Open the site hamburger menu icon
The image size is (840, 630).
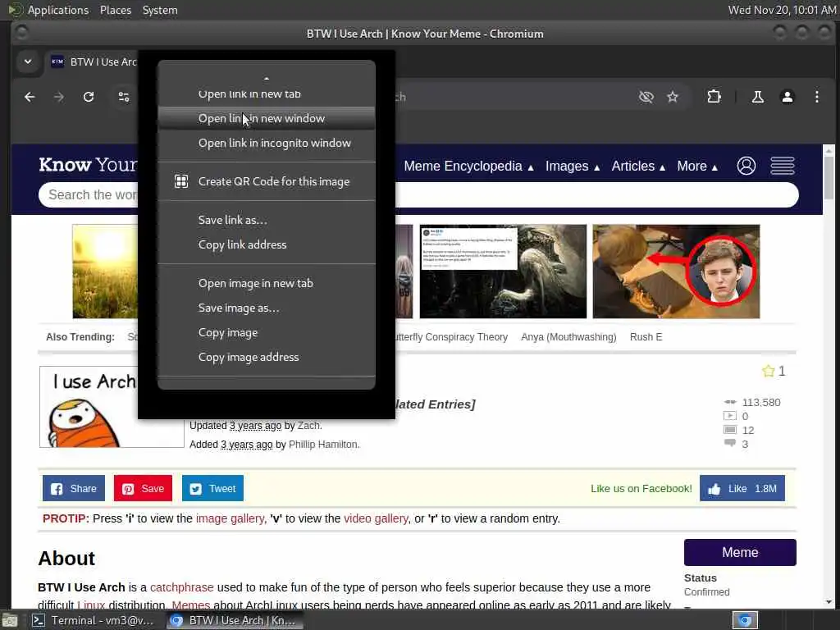tap(782, 166)
